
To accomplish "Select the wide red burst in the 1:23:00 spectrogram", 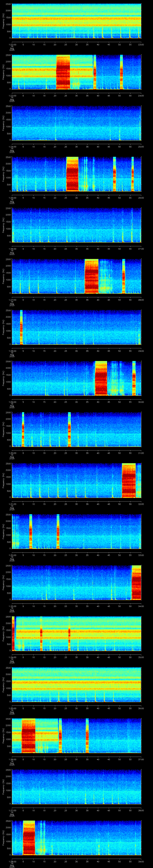I will pyautogui.click(x=63, y=72).
